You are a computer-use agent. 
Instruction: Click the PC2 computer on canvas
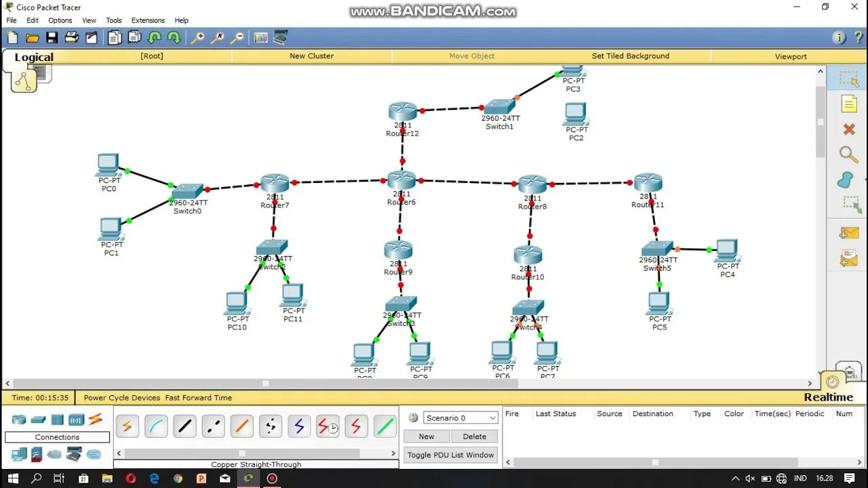click(576, 114)
